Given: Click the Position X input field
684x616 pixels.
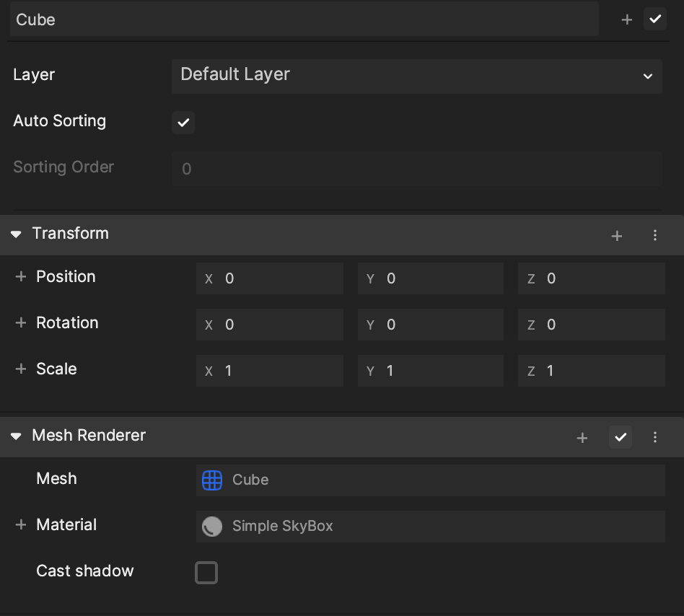Looking at the screenshot, I should click(x=269, y=278).
